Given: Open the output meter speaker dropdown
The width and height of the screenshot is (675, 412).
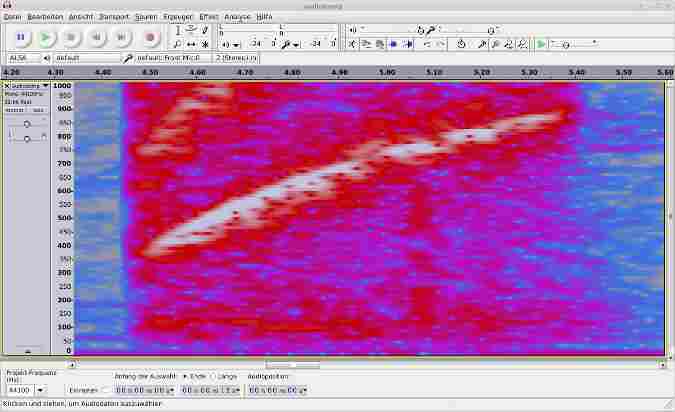Looking at the screenshot, I should (x=236, y=44).
